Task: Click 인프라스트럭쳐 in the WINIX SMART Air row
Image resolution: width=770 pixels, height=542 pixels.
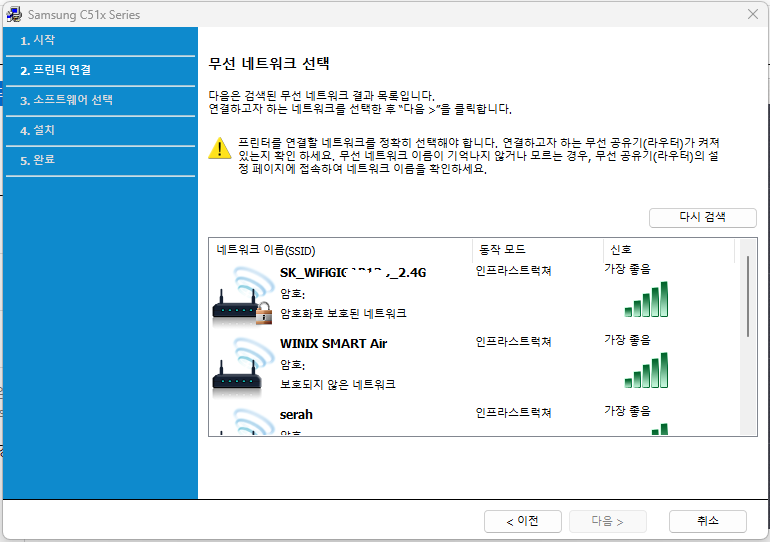Action: pos(513,342)
